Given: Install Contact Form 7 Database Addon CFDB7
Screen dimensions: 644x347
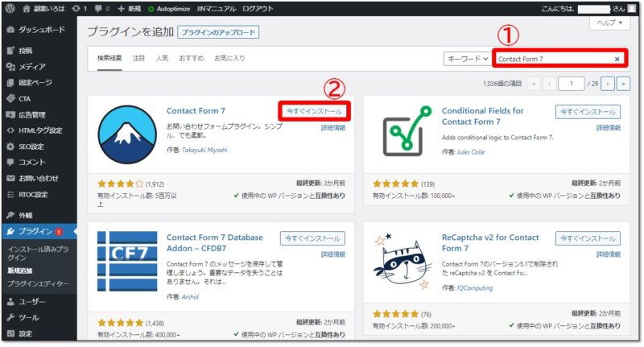Looking at the screenshot, I should 312,238.
